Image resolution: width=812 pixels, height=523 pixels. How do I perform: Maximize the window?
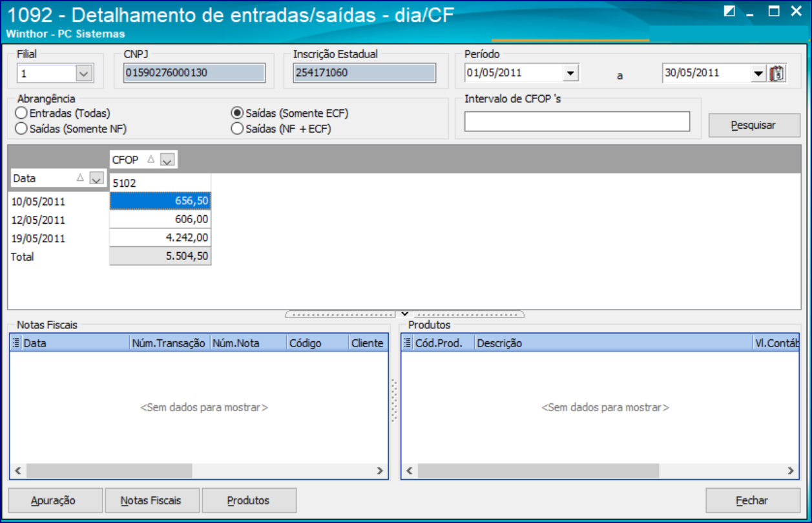(x=773, y=11)
